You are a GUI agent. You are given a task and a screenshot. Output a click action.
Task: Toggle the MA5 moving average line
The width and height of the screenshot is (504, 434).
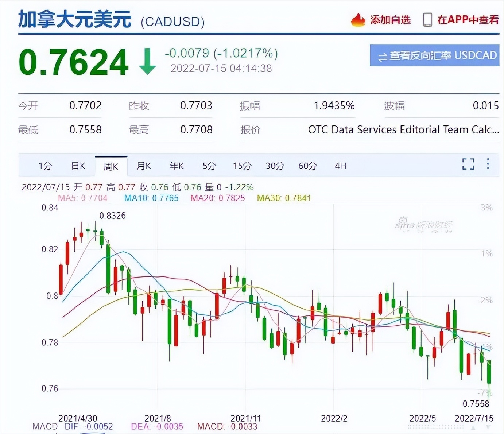pos(82,198)
